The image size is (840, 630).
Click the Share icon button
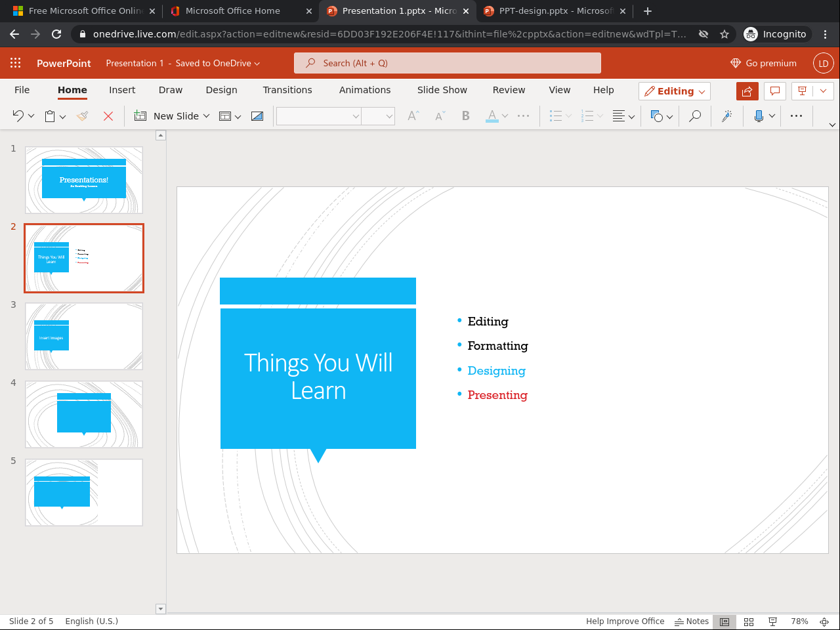[x=747, y=91]
